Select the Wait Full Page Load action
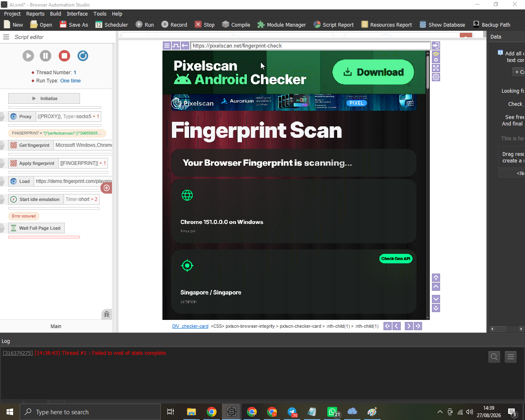 (x=37, y=228)
